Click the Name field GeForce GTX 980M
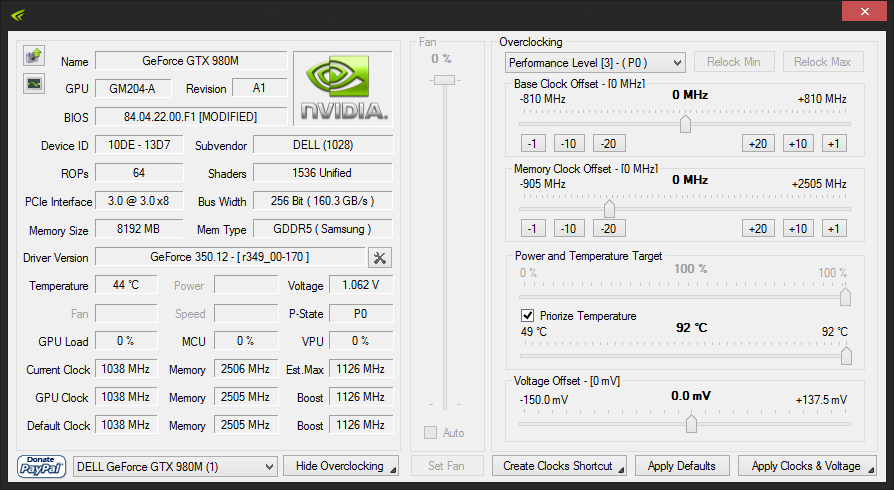The height and width of the screenshot is (490, 894). tap(191, 61)
